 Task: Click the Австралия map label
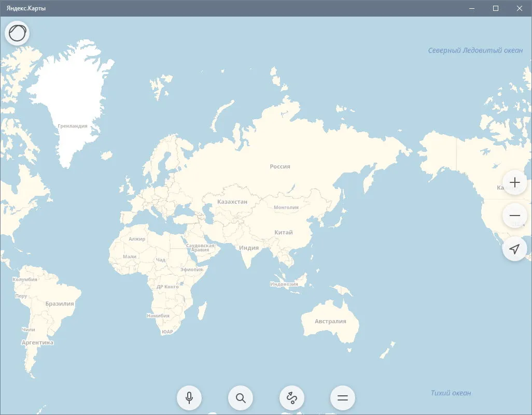(330, 321)
